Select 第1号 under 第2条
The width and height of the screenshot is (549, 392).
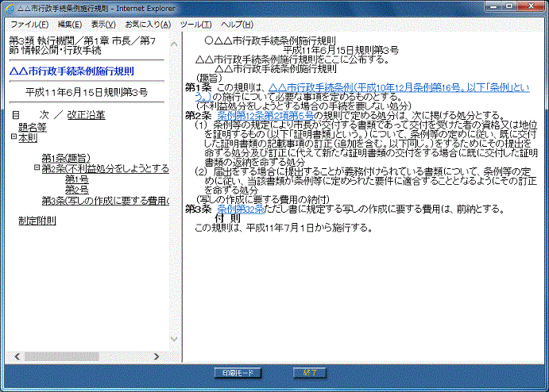(x=76, y=179)
